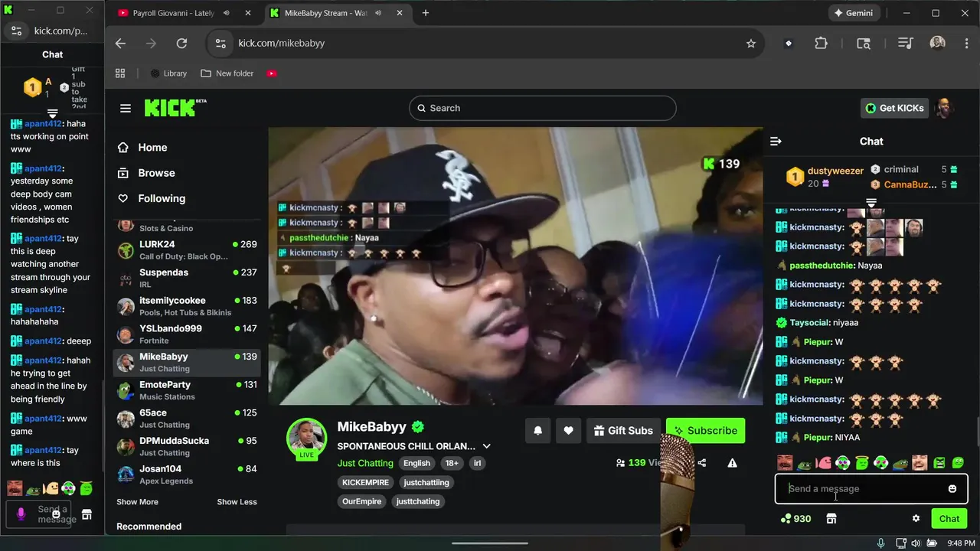Click the taskbar microphone icon
This screenshot has width=980, height=551.
tap(881, 543)
